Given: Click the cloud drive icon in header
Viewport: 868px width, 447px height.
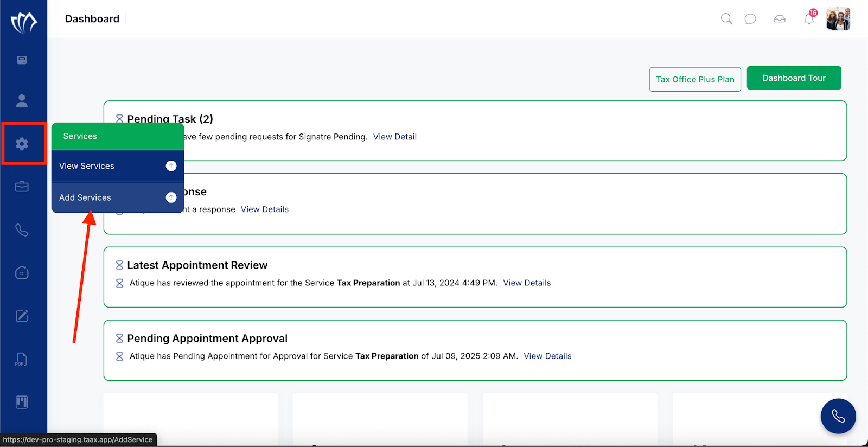Looking at the screenshot, I should (x=780, y=19).
